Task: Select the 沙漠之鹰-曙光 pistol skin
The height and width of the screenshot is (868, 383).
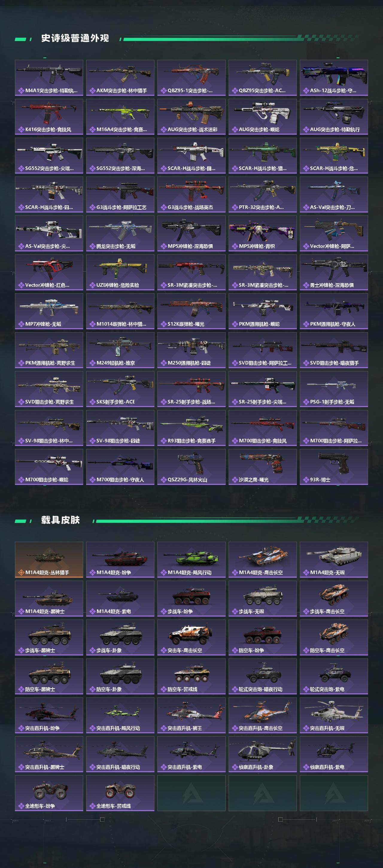Action: [262, 467]
